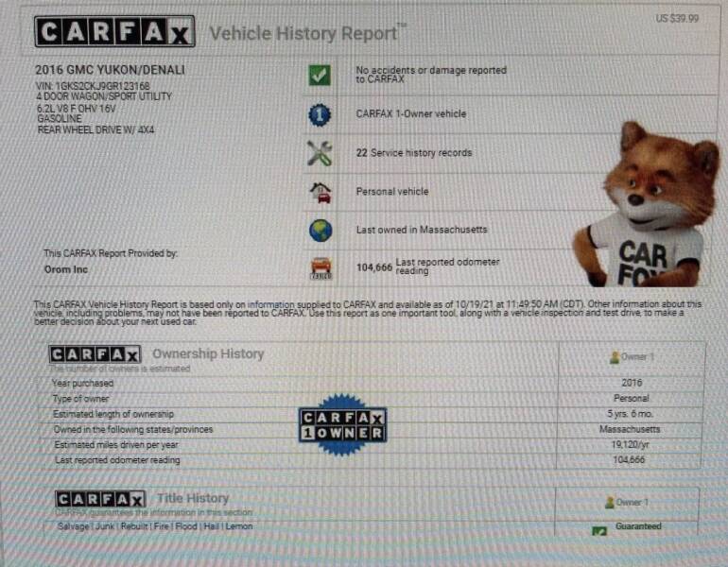Click '4 DOOR WAGON/SPORT UTILITY' text
The width and height of the screenshot is (728, 567).
(104, 96)
